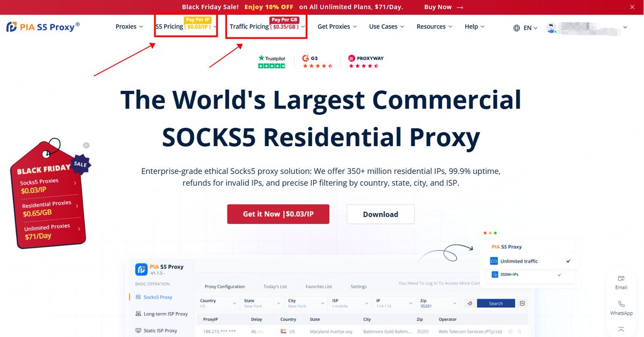Expand the Help menu
Image resolution: width=644 pixels, height=337 pixels.
point(474,26)
